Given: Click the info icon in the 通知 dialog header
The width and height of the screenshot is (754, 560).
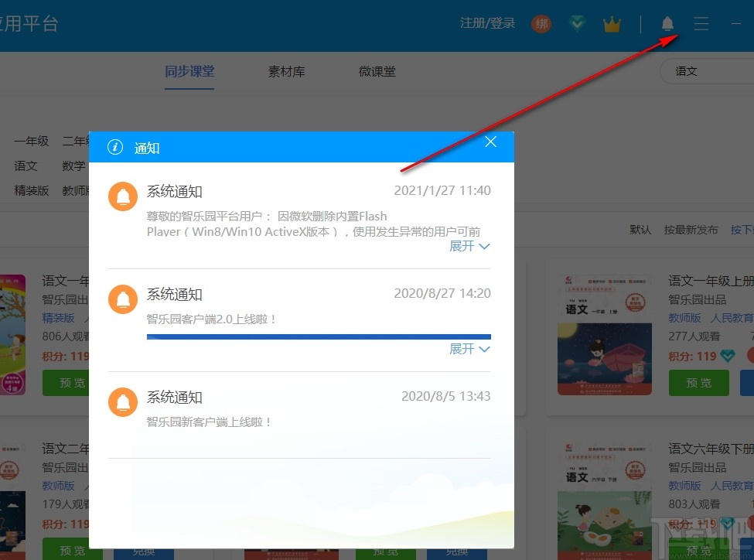Looking at the screenshot, I should 114,148.
